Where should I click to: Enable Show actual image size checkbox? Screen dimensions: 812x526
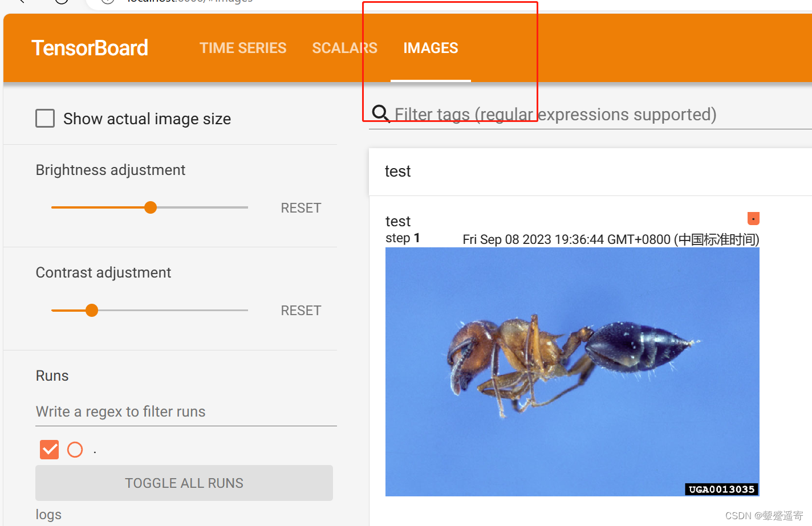point(45,119)
